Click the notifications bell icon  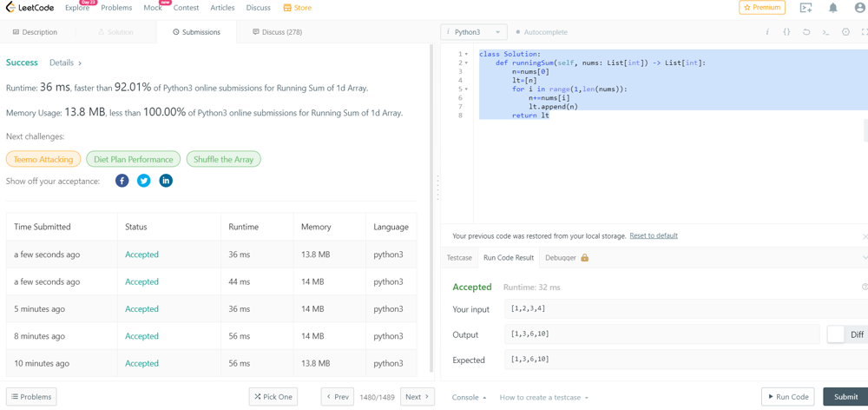(832, 8)
